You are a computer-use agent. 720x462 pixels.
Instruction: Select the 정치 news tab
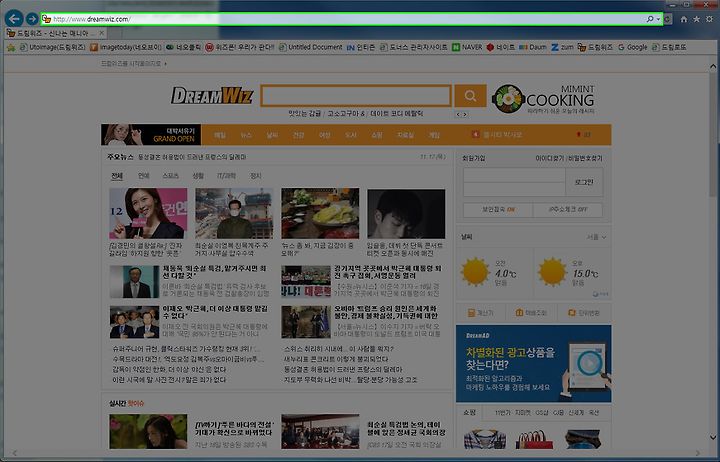255,176
